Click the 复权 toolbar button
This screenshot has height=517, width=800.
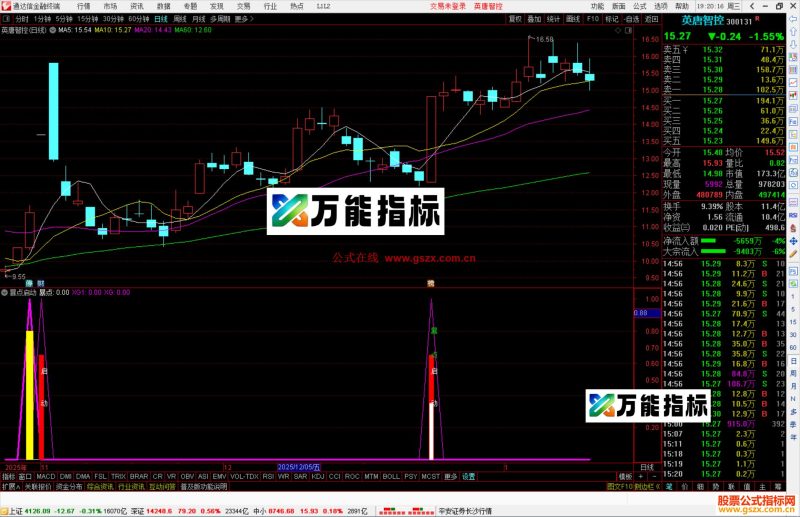click(515, 19)
